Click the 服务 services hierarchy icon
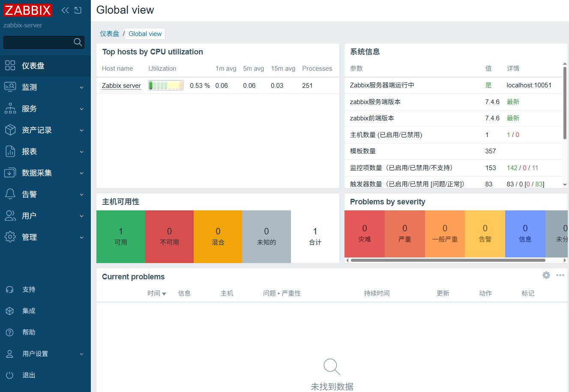 coord(10,108)
